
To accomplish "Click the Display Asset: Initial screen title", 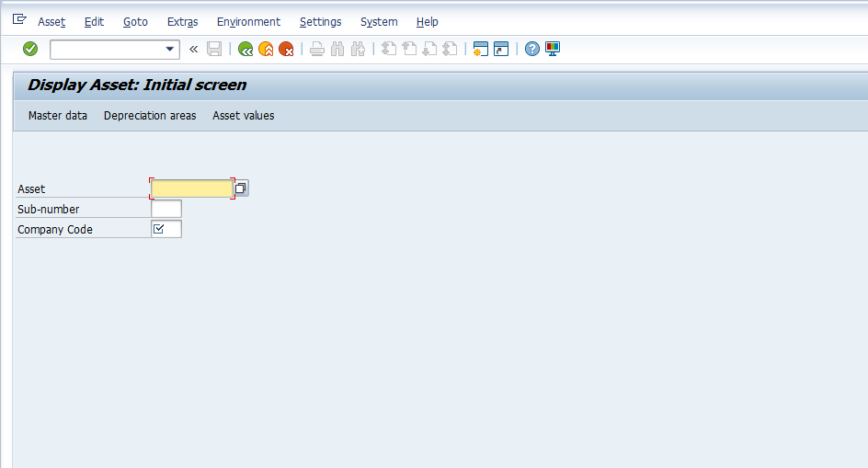I will pos(137,85).
